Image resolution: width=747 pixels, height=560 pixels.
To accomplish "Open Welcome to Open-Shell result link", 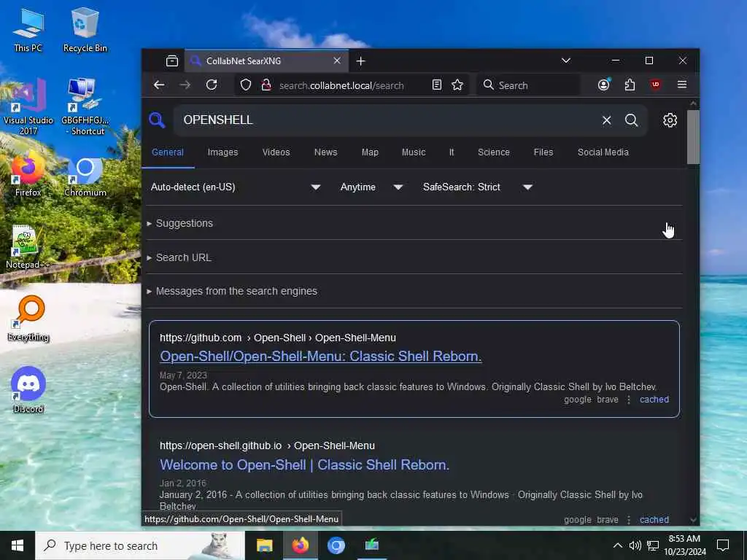I will [304, 464].
